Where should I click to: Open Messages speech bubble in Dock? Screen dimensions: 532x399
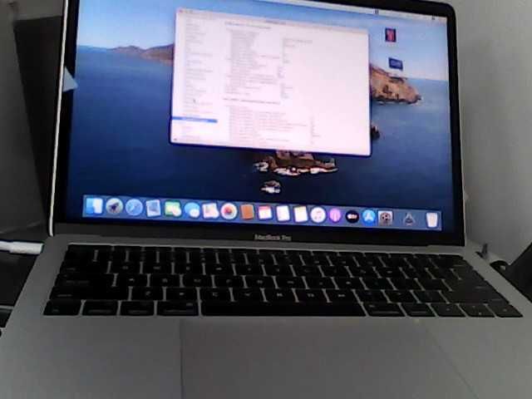coord(192,210)
